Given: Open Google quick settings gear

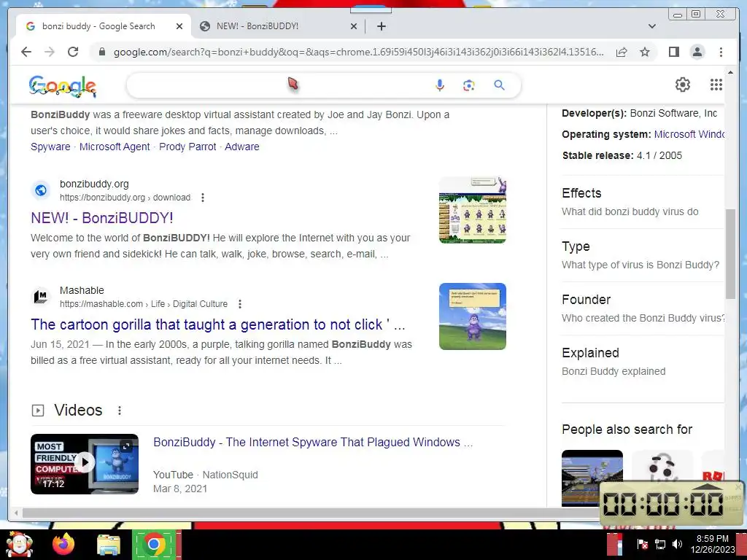Looking at the screenshot, I should coord(683,85).
